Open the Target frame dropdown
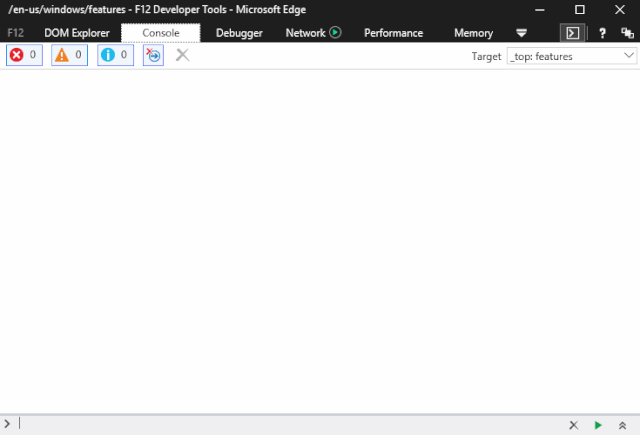The width and height of the screenshot is (640, 435). click(571, 56)
